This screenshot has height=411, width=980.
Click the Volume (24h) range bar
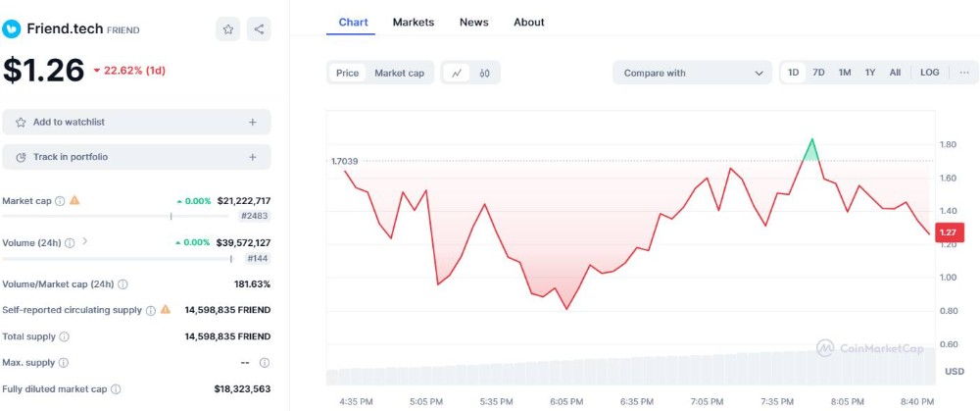point(117,258)
